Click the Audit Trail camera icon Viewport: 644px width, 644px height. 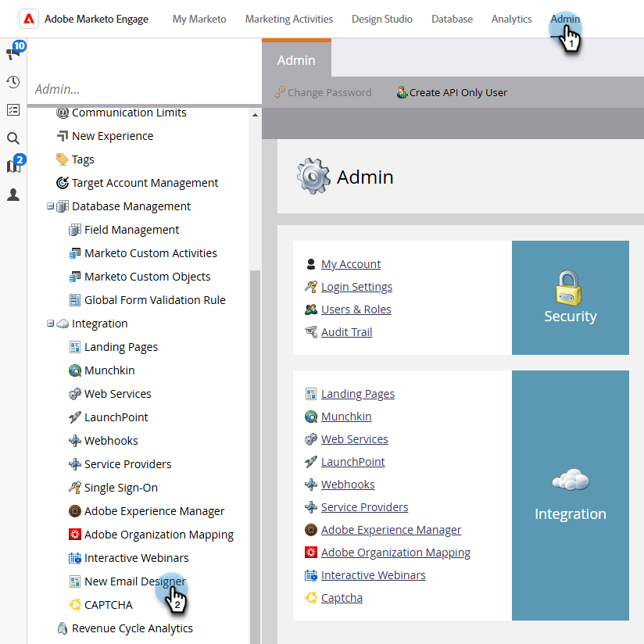coord(311,332)
